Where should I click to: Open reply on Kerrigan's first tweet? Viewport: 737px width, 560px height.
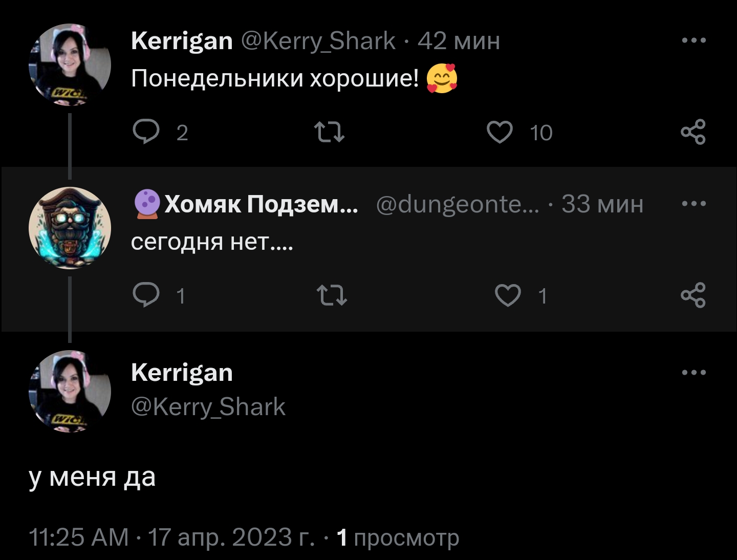[146, 132]
